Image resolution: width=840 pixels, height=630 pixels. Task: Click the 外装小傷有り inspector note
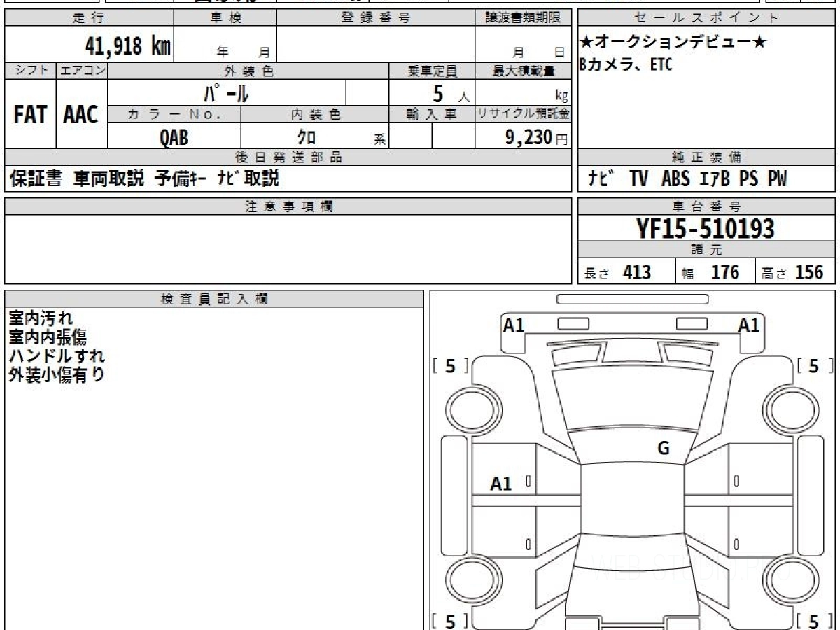[57, 374]
